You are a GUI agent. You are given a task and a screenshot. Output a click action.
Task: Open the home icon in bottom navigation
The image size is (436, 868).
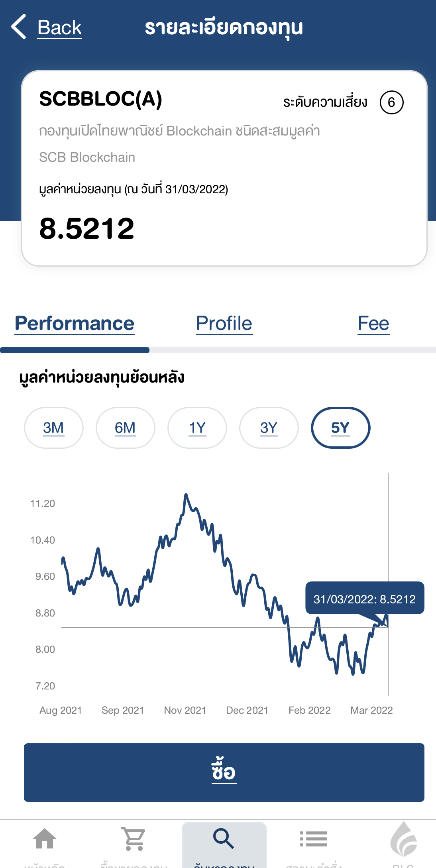coord(45,839)
